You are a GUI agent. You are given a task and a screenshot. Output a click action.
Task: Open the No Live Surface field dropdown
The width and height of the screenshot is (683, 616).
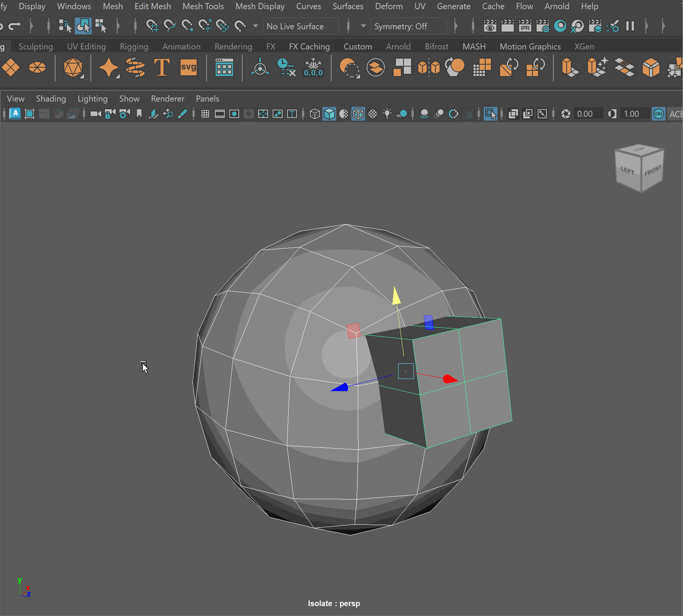(300, 26)
